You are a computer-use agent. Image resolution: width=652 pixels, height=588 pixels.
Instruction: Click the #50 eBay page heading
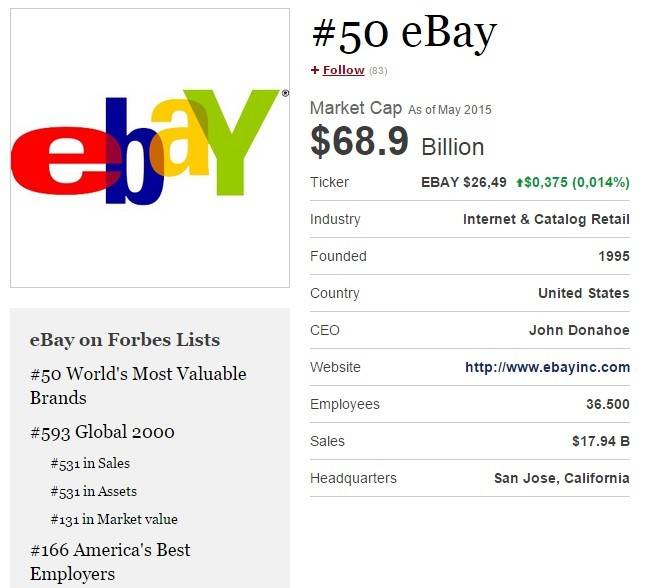405,33
